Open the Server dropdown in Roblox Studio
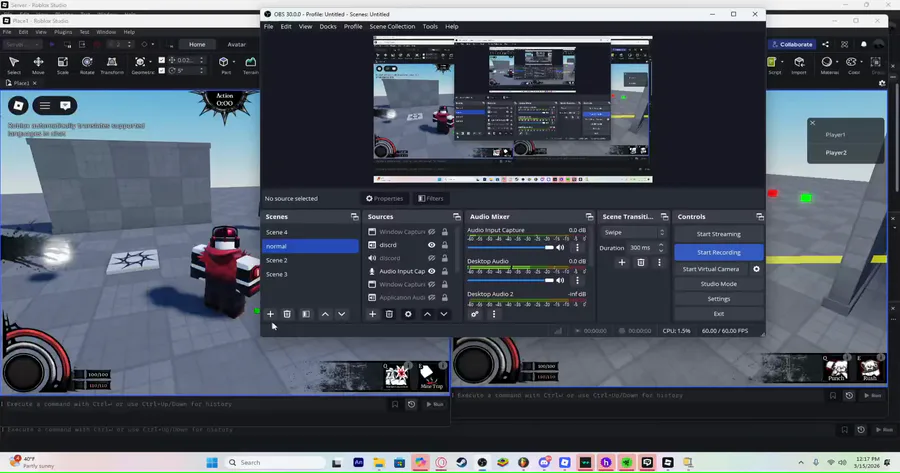 [x=22, y=44]
